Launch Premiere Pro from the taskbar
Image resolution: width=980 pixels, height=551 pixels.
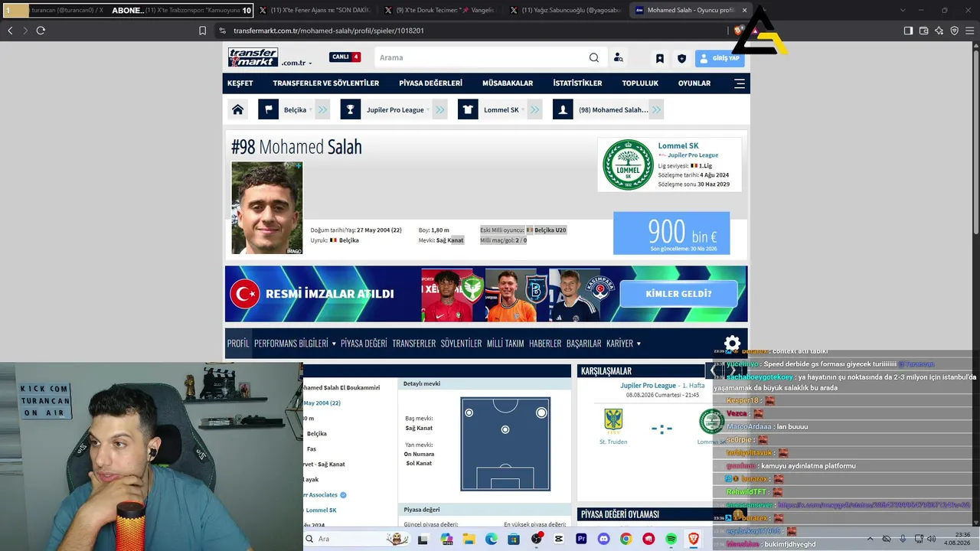tap(581, 539)
